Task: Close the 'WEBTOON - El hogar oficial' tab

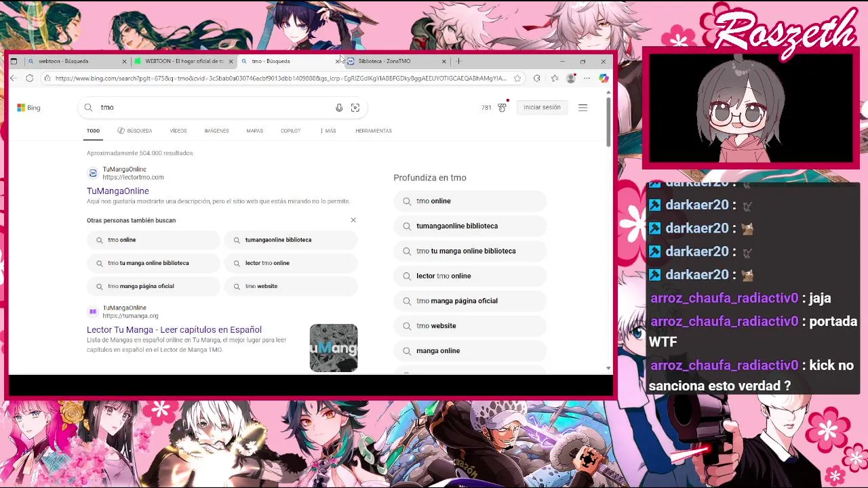Action: [x=231, y=61]
